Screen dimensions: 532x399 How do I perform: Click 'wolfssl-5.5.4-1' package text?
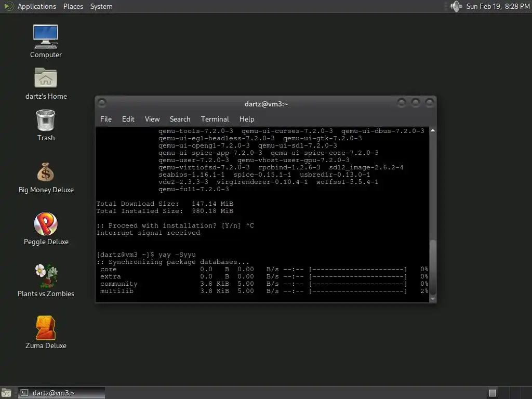347,182
